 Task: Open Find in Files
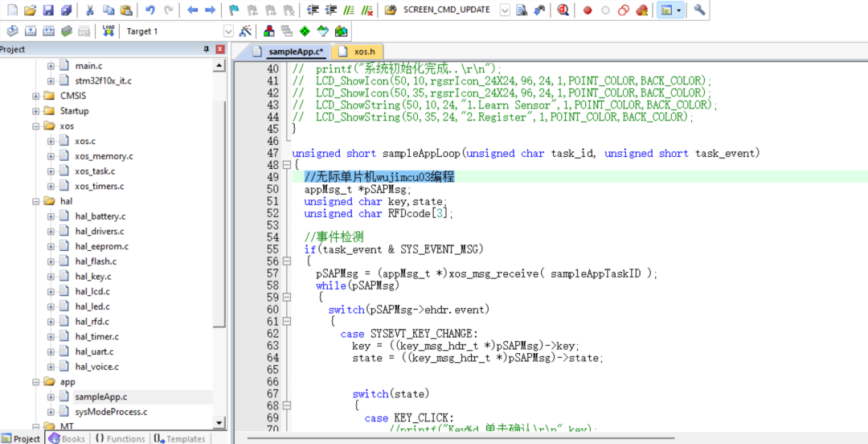391,10
